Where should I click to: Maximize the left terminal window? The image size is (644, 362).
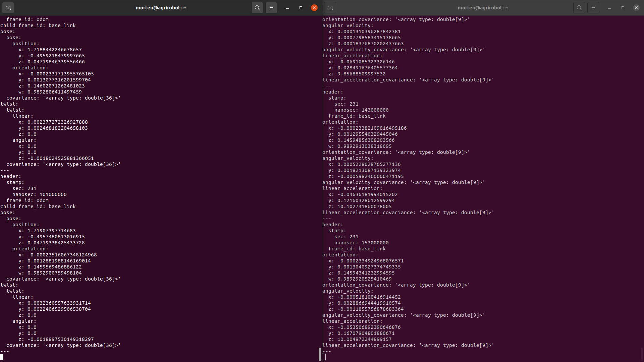(301, 8)
